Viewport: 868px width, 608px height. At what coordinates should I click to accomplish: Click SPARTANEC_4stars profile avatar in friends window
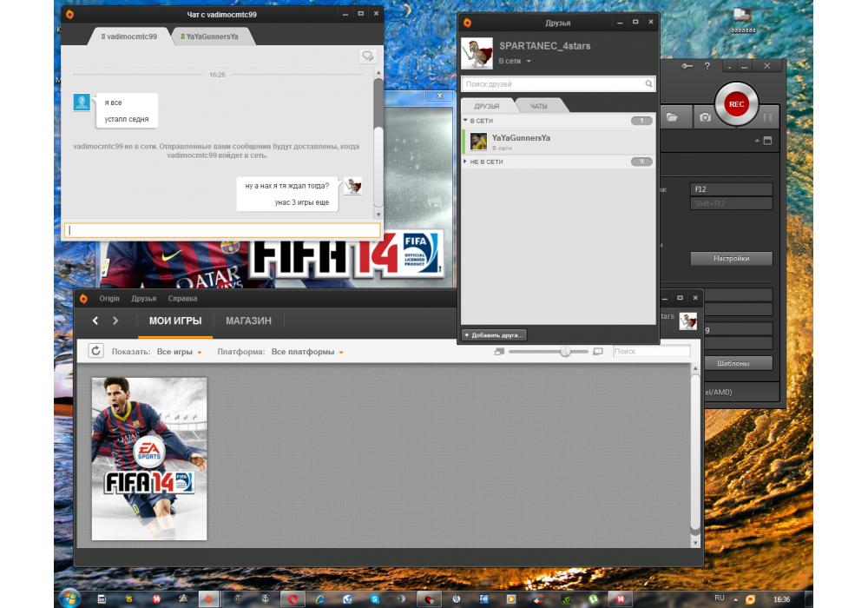point(477,53)
